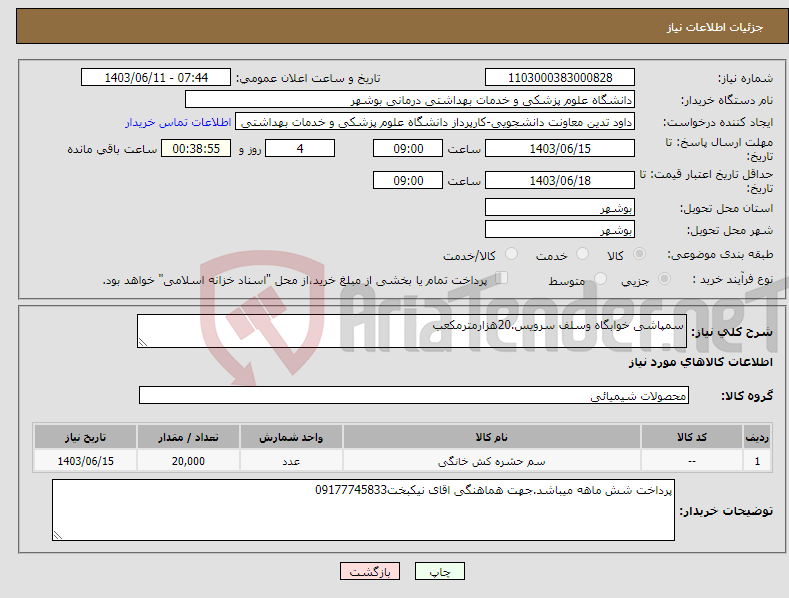The image size is (789, 598).
Task: Click the product cell سم حشره کش خانگی
Action: (x=492, y=461)
